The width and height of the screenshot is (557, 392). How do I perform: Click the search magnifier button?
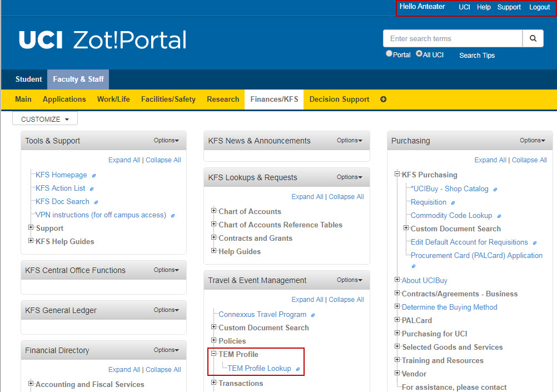533,38
